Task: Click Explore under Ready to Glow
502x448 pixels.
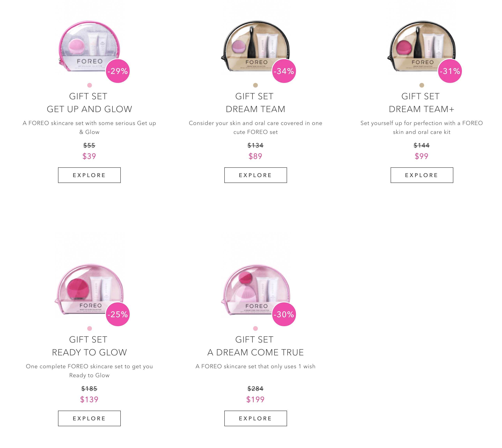Action: pyautogui.click(x=89, y=418)
